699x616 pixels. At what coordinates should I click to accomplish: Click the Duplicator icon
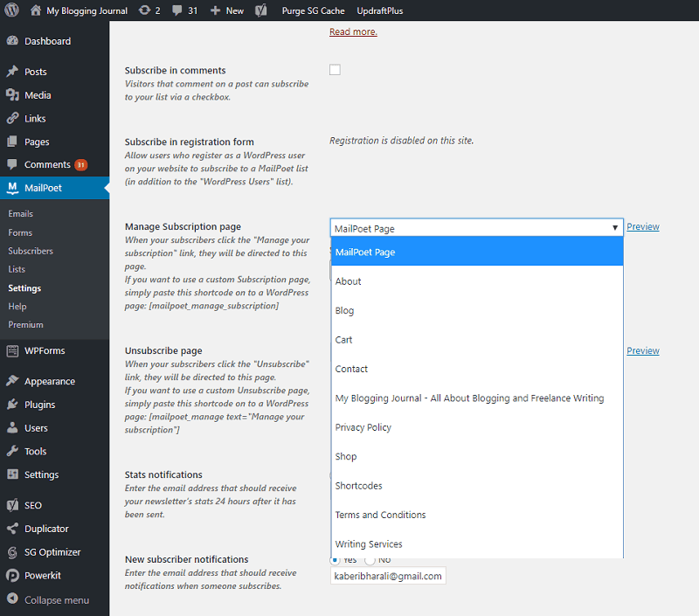[x=12, y=529]
